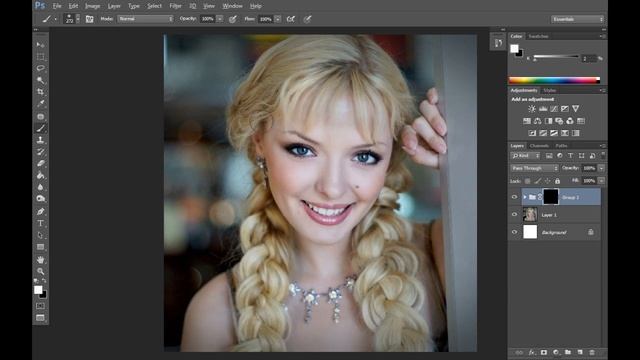Open the brush panel toggle icon
The height and width of the screenshot is (360, 640).
click(x=89, y=19)
